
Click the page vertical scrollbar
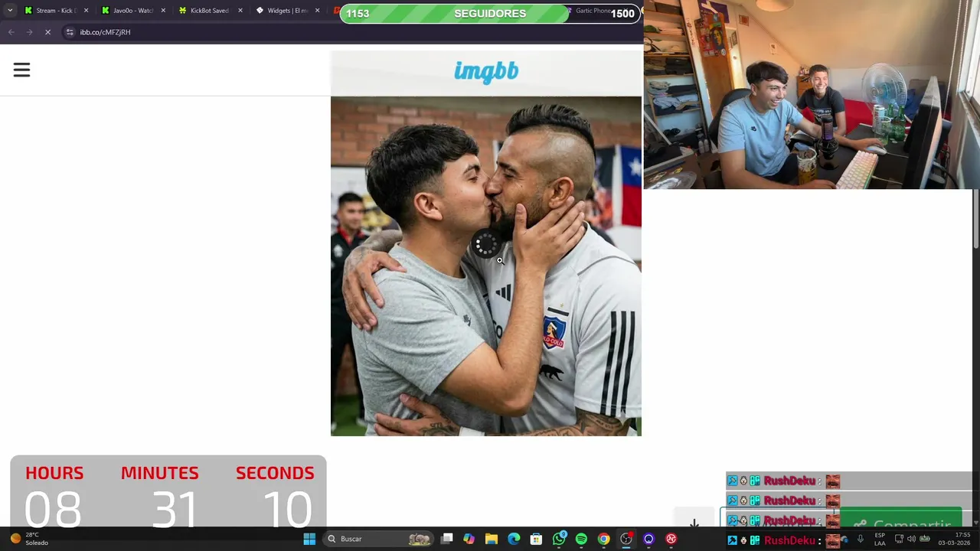[975, 218]
